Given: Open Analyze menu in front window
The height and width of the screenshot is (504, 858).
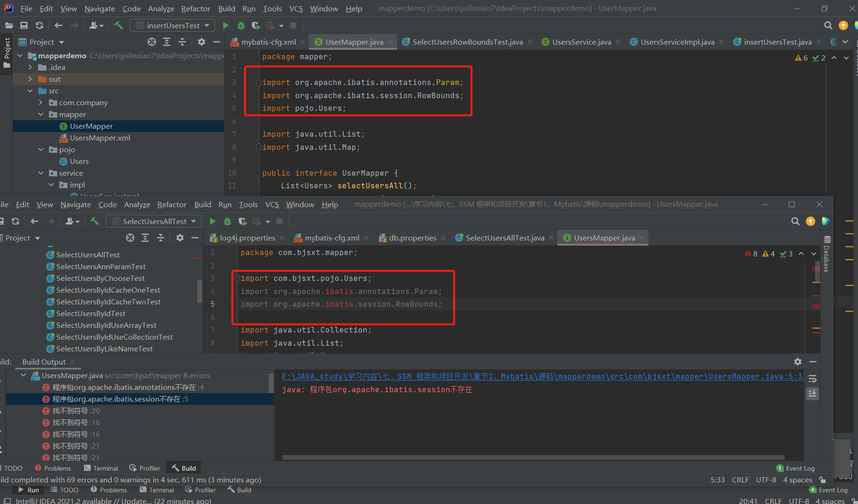Looking at the screenshot, I should (x=137, y=204).
